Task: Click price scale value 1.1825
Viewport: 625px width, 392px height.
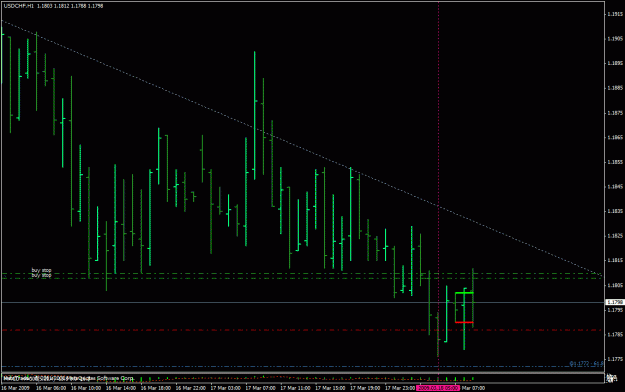Action: point(615,236)
